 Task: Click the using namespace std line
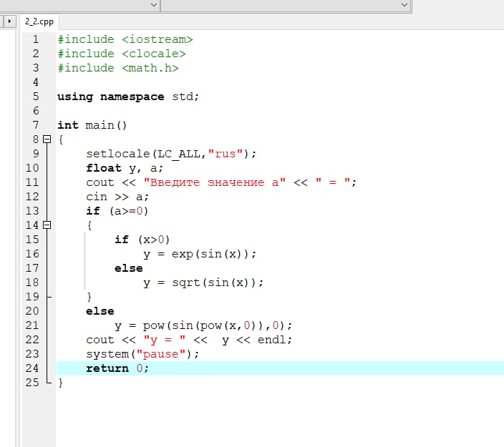click(128, 97)
